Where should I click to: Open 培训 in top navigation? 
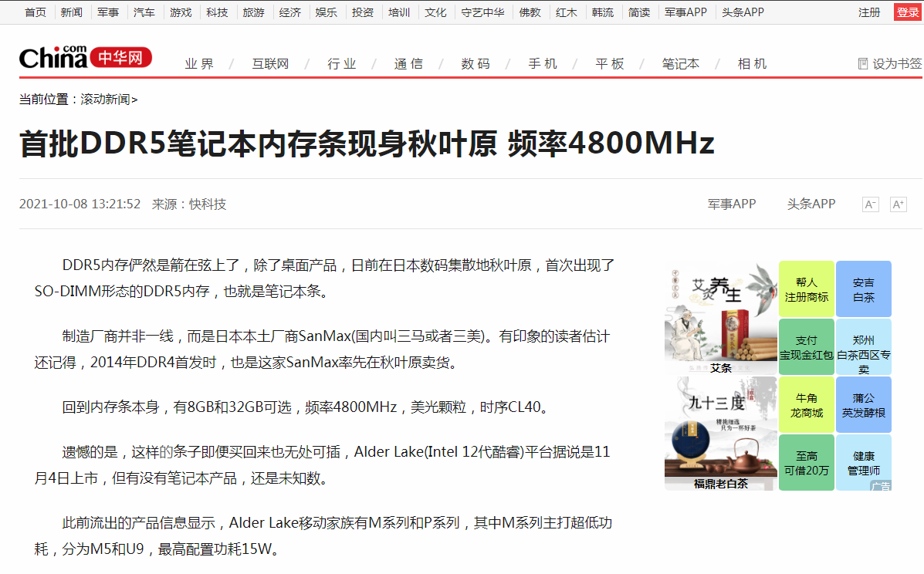click(x=399, y=12)
